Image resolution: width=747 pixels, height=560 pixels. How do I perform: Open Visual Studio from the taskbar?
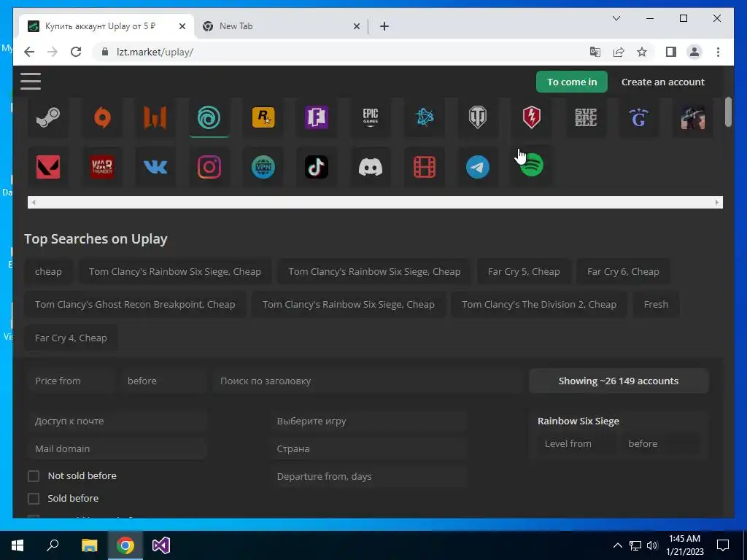point(161,545)
